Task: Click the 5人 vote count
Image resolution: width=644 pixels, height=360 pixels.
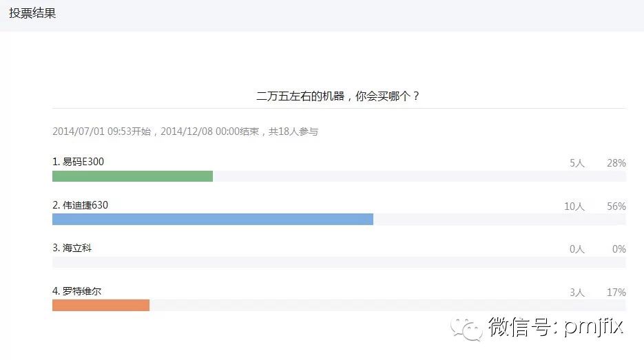Action: 577,163
